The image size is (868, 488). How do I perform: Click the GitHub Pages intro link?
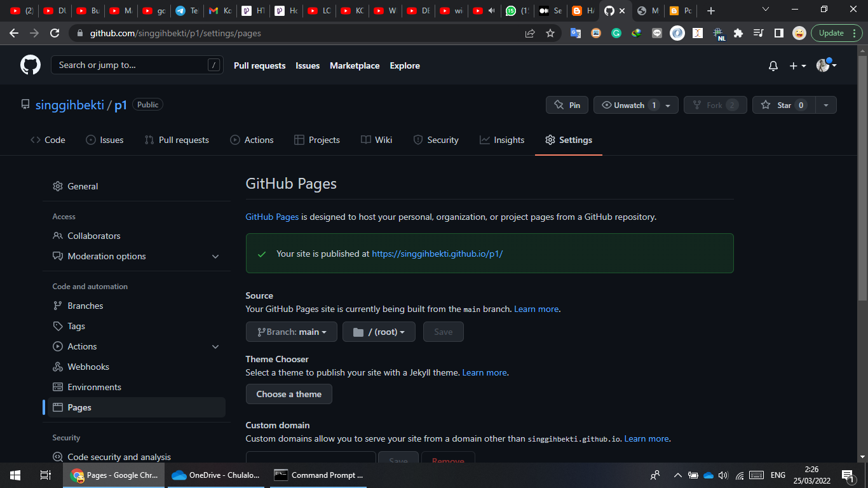click(272, 217)
